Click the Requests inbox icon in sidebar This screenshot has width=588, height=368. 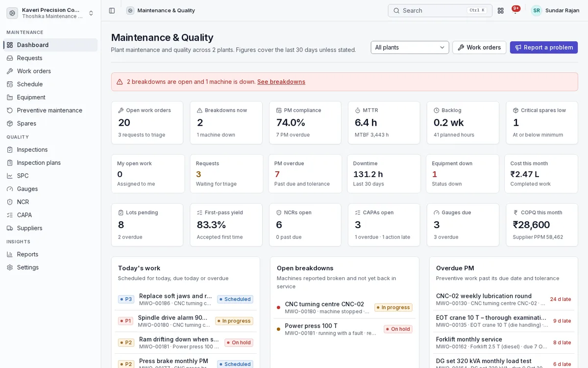pyautogui.click(x=10, y=58)
